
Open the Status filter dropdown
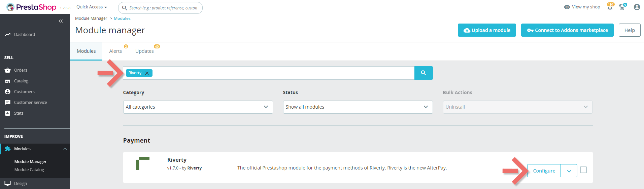click(x=358, y=107)
